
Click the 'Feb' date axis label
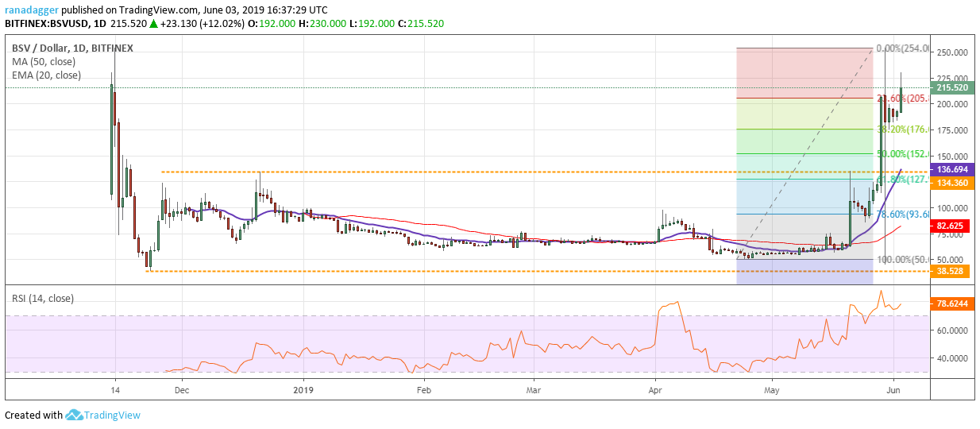423,390
